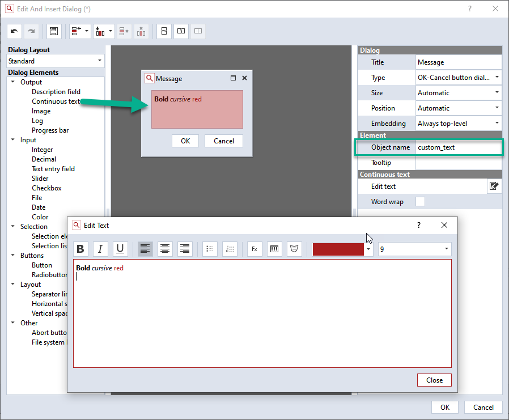Image resolution: width=509 pixels, height=420 pixels.
Task: Enable Word wrap for Continuous text
Action: click(420, 201)
